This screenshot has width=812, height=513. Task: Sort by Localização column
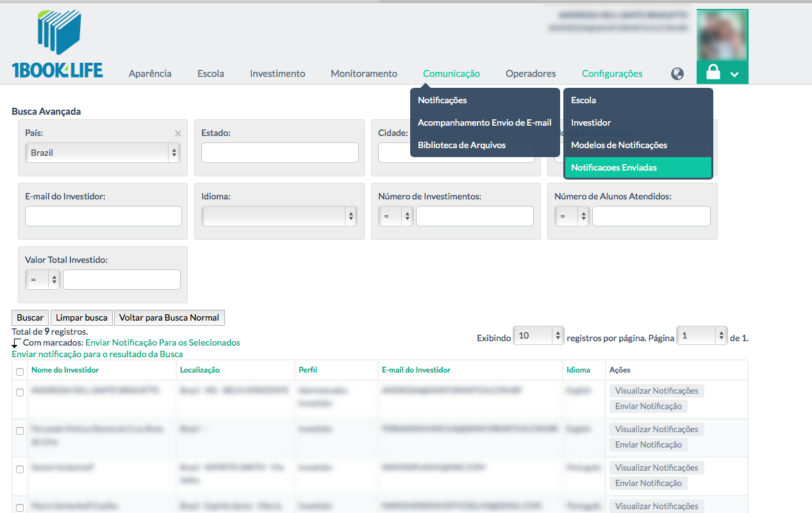(200, 370)
